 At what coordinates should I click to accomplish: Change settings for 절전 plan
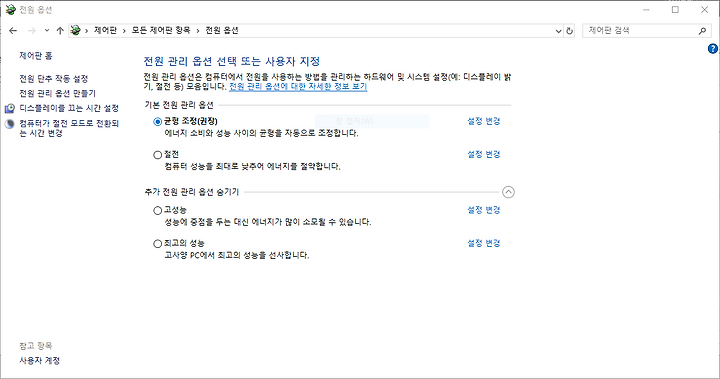pos(484,154)
